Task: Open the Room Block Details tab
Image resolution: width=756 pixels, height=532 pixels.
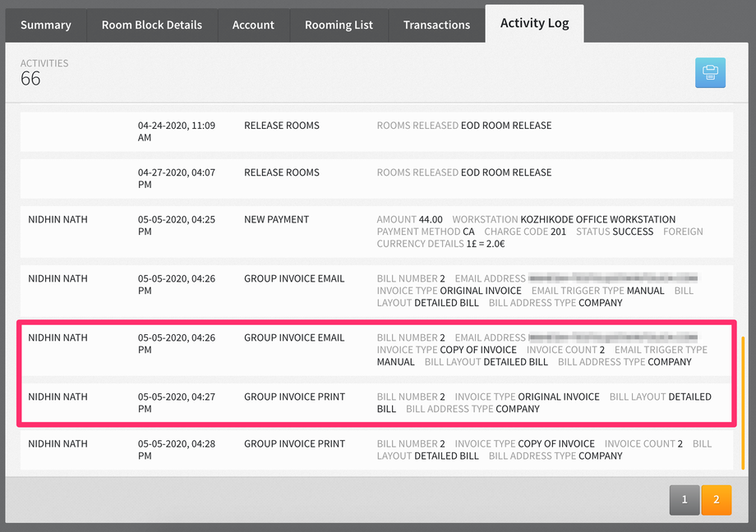Action: tap(152, 25)
